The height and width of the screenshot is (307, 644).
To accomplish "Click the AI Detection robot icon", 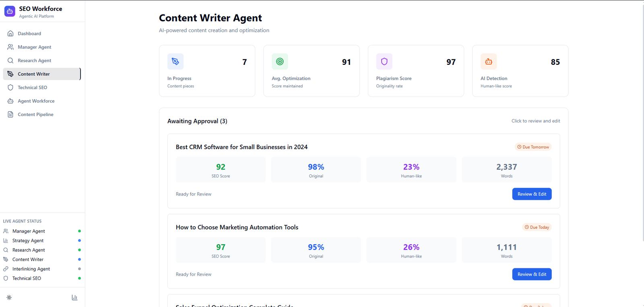I will tap(489, 62).
